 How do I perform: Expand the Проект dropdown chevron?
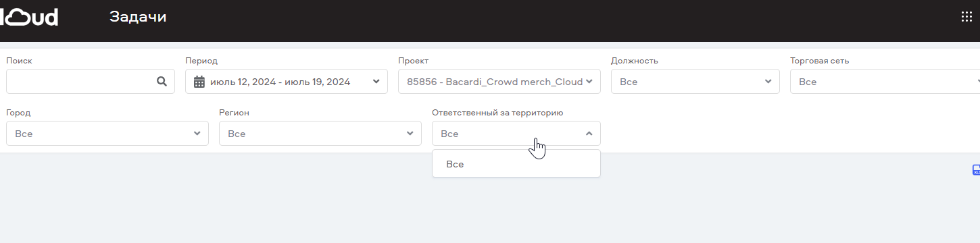tap(589, 82)
